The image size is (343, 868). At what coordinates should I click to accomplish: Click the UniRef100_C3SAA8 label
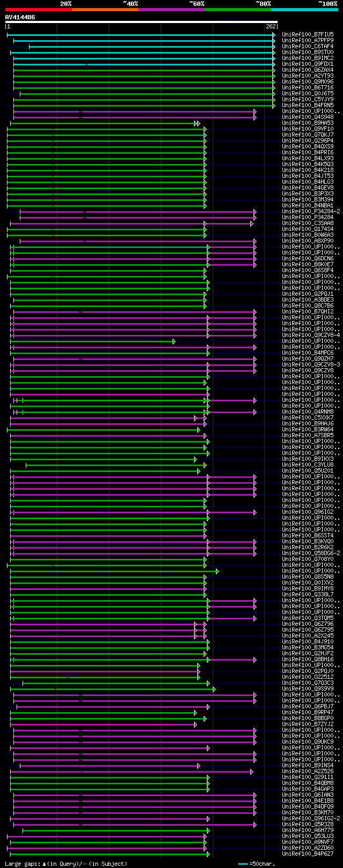[308, 223]
